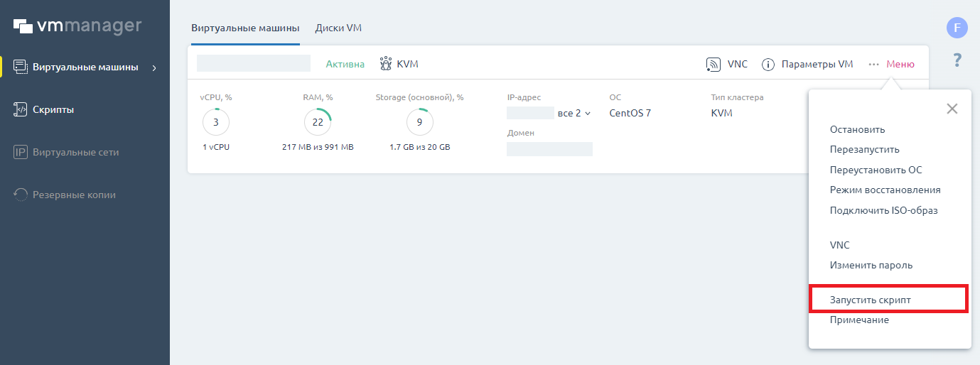Select Режим восстановления menu option
Image resolution: width=980 pixels, height=365 pixels.
(x=885, y=190)
